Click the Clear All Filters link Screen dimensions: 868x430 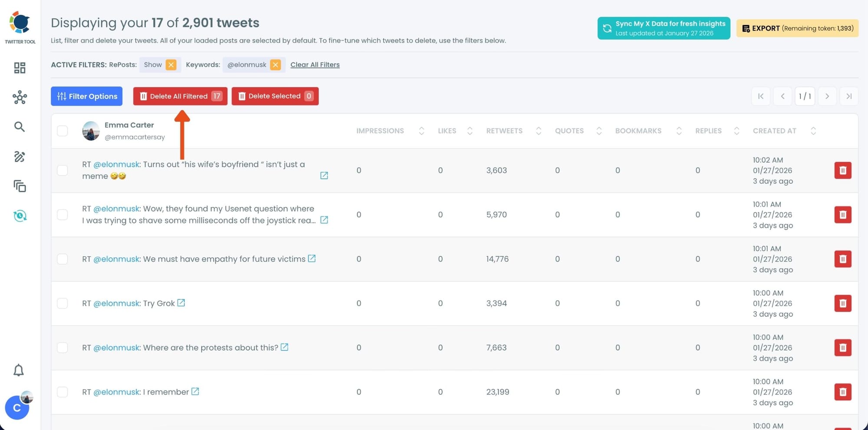315,65
